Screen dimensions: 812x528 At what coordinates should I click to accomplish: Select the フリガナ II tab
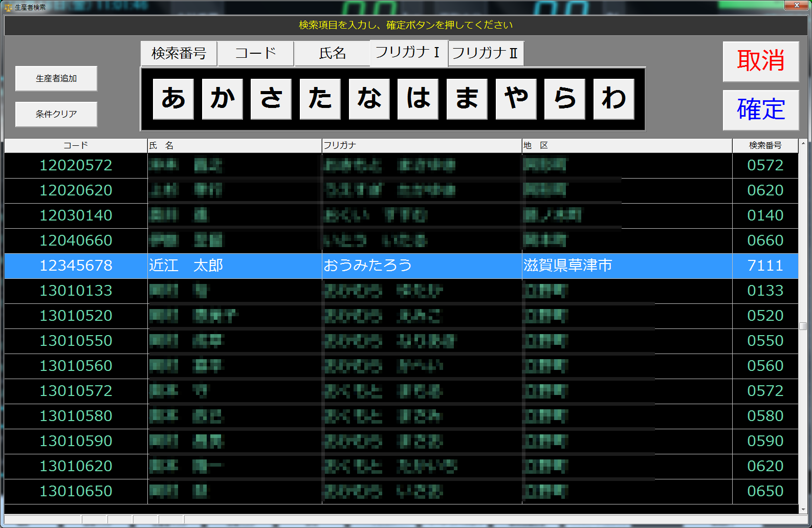tap(486, 54)
